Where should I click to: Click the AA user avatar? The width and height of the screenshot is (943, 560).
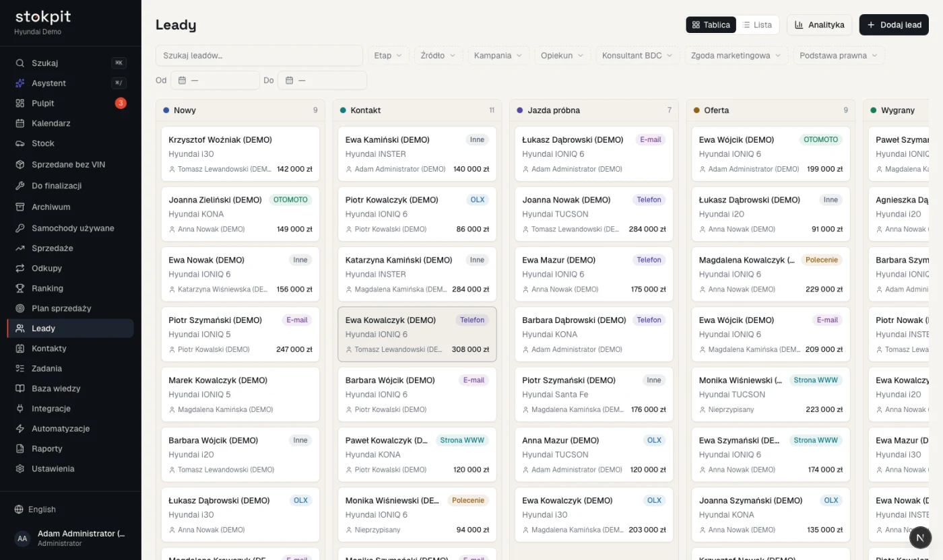(x=22, y=538)
